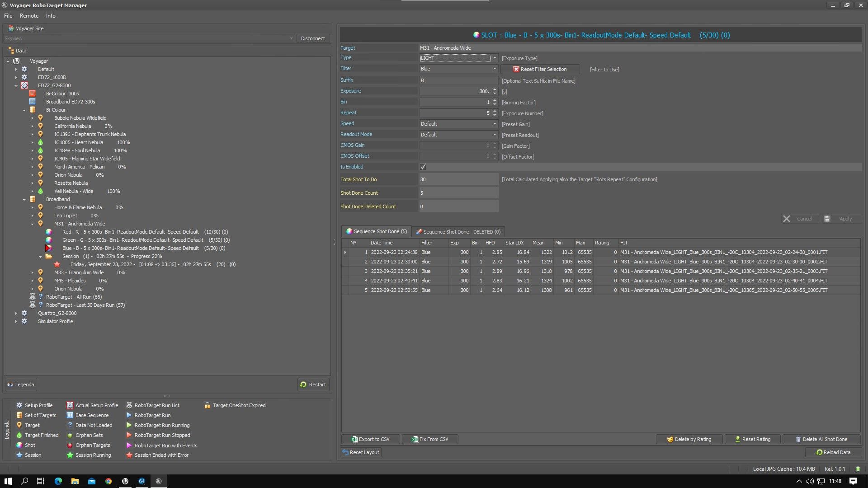Increase the Repeat count with the up arrow
This screenshot has height=488, width=868.
click(495, 111)
